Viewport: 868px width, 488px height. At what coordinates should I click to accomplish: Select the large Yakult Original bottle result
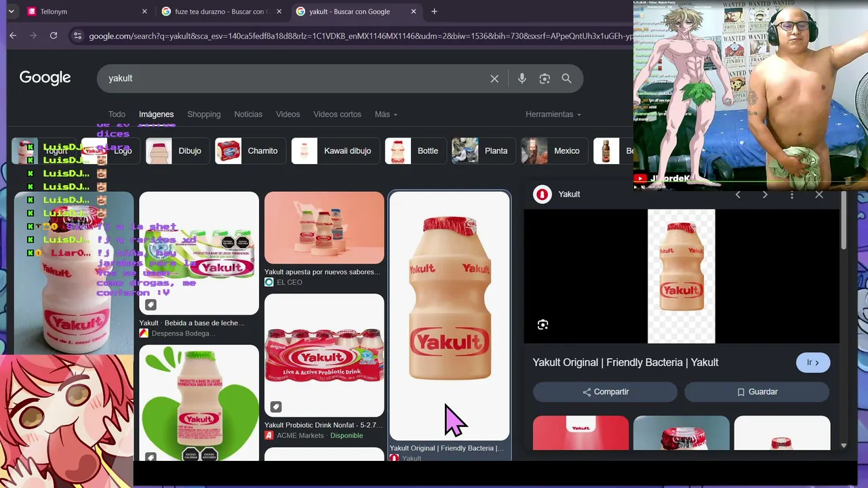(x=450, y=316)
